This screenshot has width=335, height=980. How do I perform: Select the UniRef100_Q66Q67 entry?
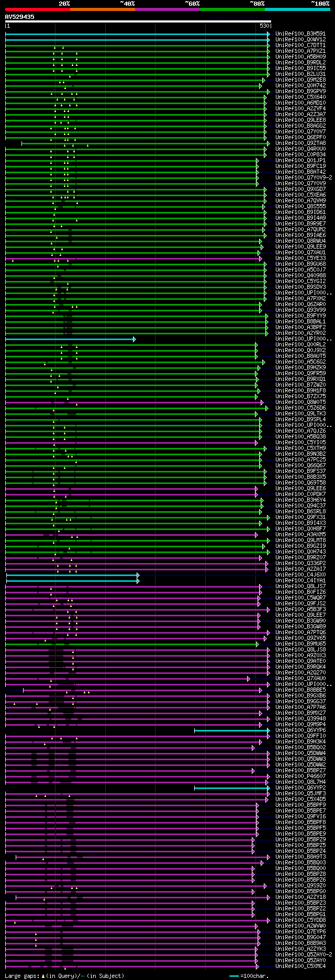point(300,466)
